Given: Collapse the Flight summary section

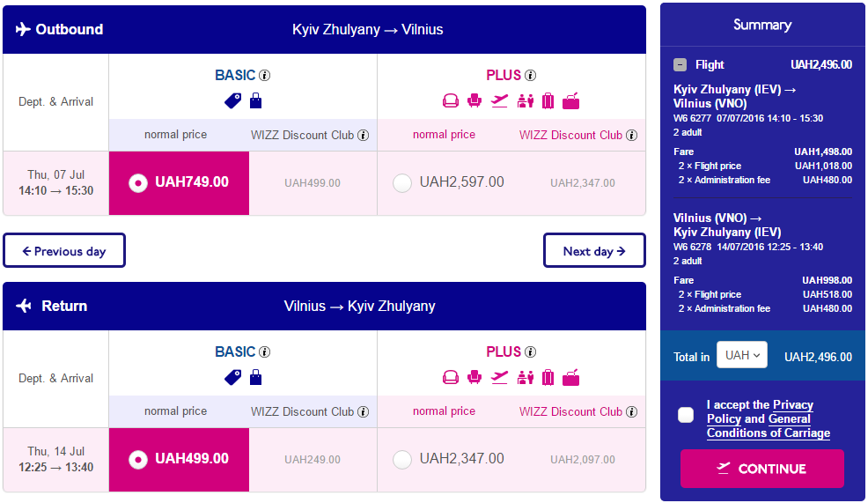Looking at the screenshot, I should click(x=680, y=65).
